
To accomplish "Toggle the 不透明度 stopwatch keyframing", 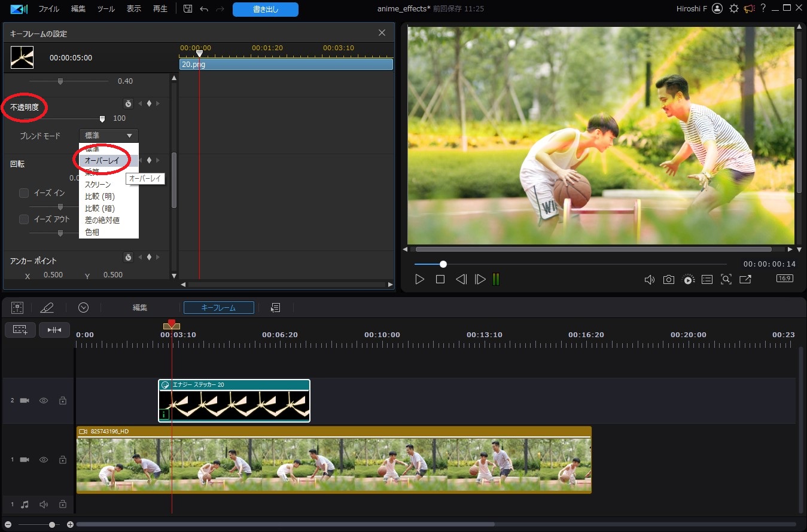I will tap(128, 103).
